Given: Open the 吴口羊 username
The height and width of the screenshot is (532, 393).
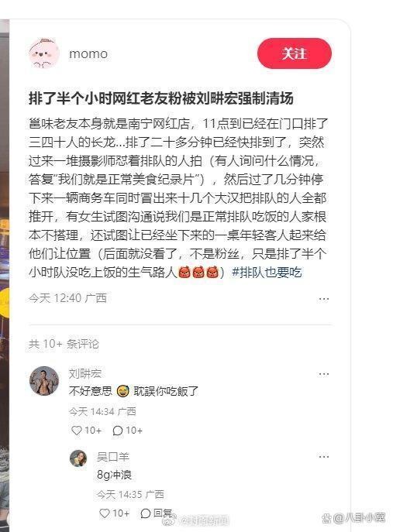Looking at the screenshot, I should (113, 457).
